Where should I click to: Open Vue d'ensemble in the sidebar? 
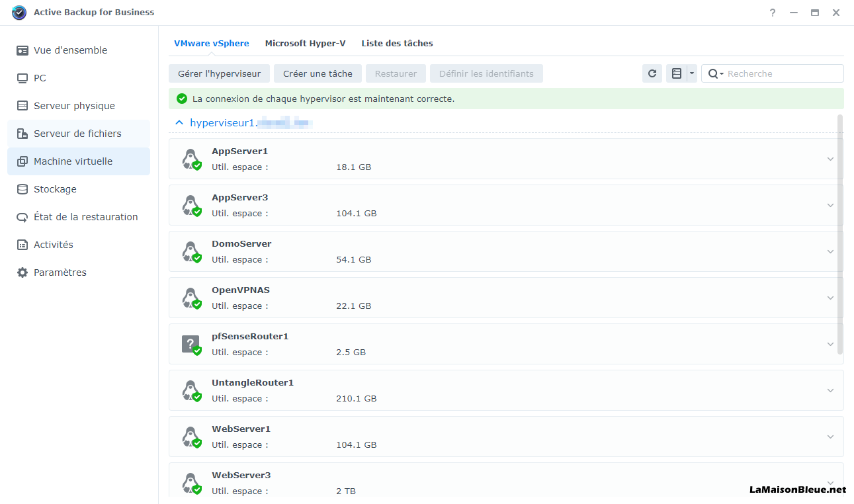(79, 50)
